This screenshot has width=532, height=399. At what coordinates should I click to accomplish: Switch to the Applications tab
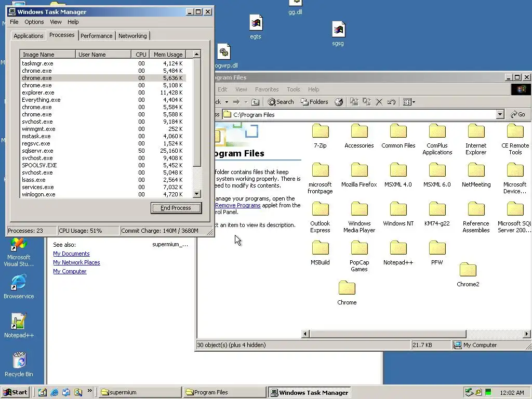point(29,36)
